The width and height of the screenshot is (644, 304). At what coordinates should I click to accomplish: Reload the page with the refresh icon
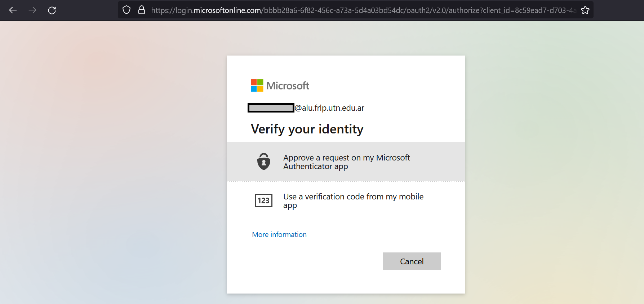click(52, 10)
